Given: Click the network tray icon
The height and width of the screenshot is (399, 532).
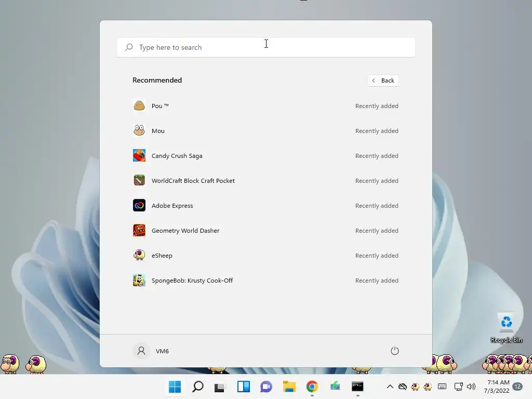Looking at the screenshot, I should 459,387.
